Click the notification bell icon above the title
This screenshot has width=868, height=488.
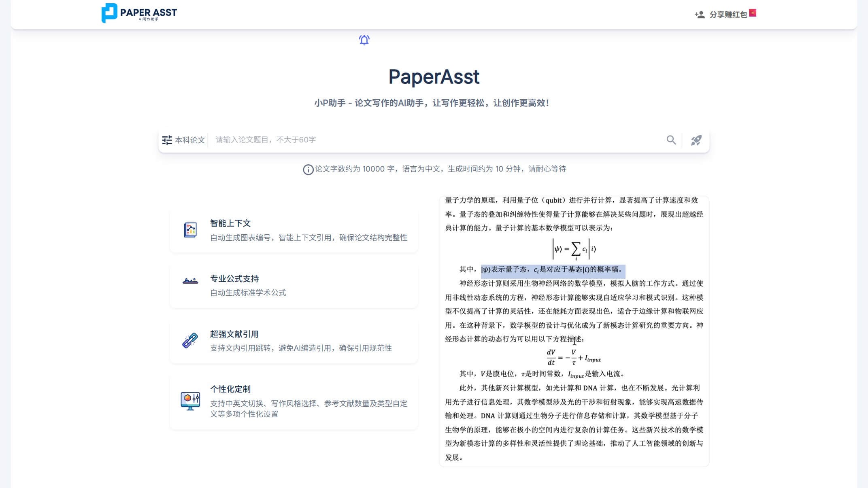click(364, 40)
